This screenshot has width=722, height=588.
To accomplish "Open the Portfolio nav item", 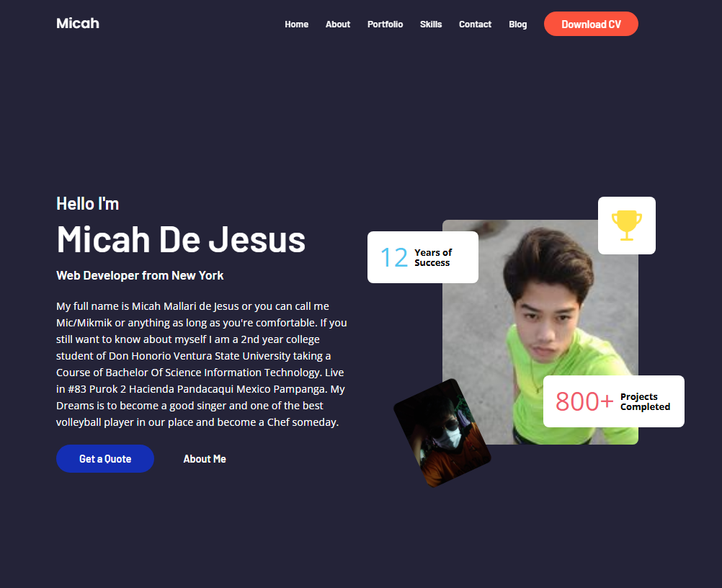I will pyautogui.click(x=385, y=24).
